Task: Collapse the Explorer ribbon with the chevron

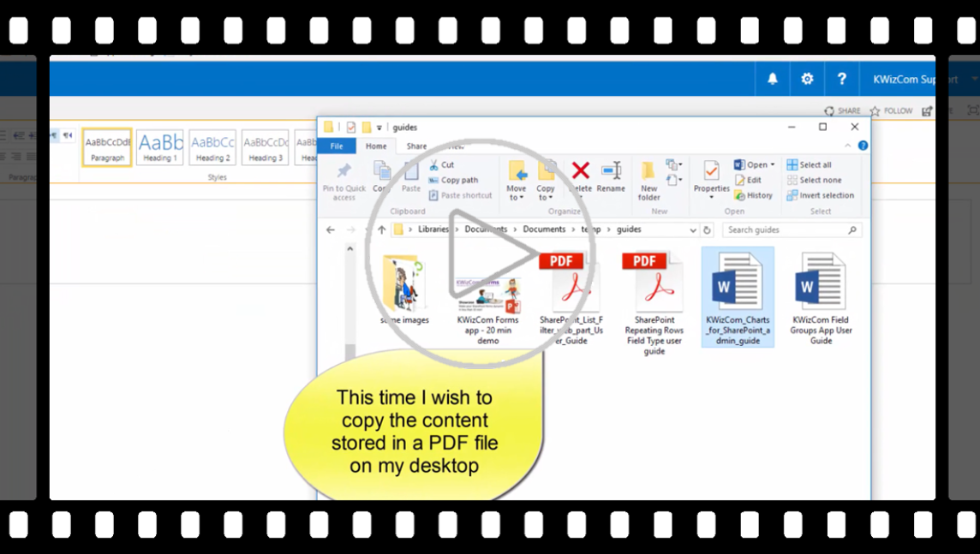Action: [x=847, y=146]
